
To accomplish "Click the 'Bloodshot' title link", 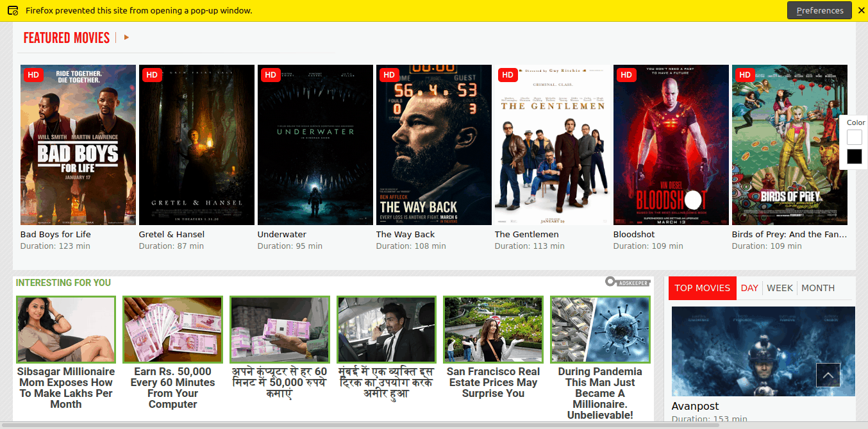I will click(634, 235).
